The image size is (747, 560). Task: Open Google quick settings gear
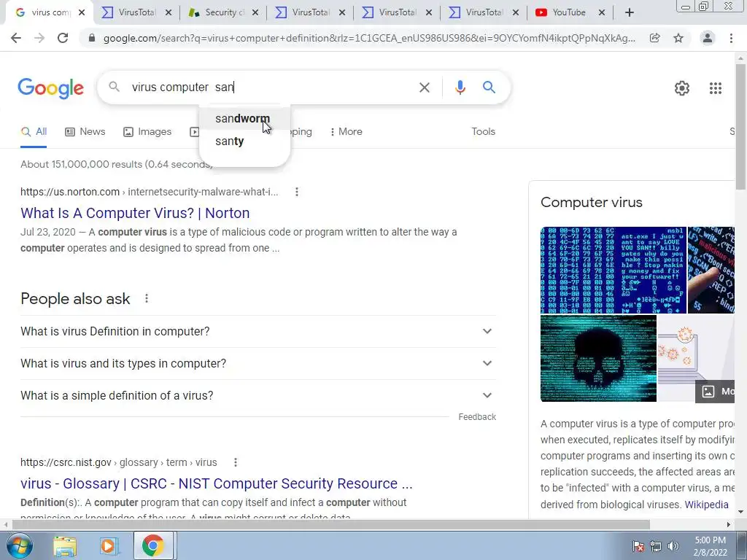pos(682,88)
